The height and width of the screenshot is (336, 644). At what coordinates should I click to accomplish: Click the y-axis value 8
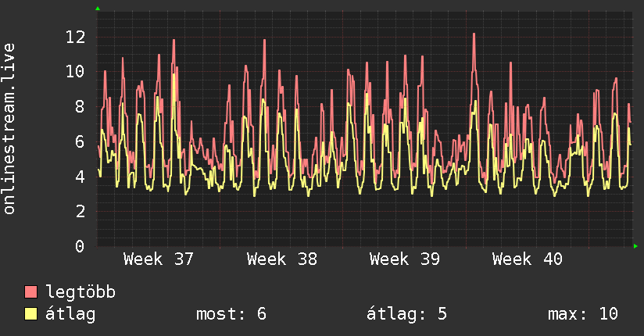click(80, 107)
